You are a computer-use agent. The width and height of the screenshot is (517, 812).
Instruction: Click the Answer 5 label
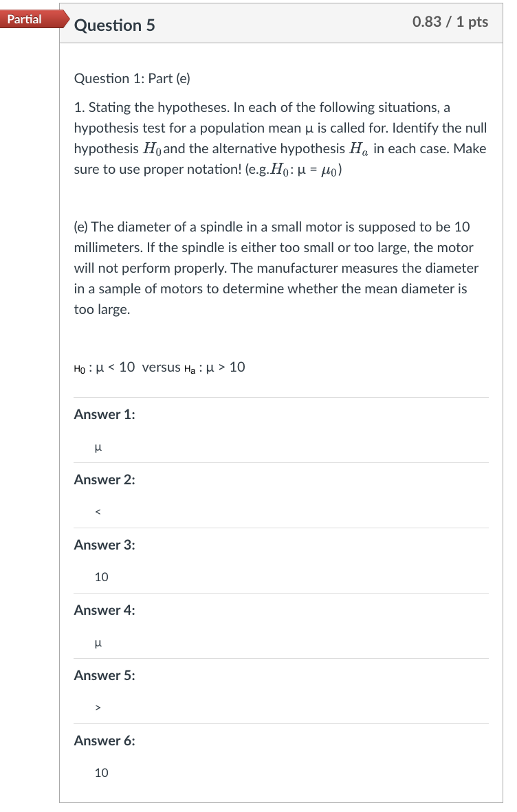(x=103, y=675)
